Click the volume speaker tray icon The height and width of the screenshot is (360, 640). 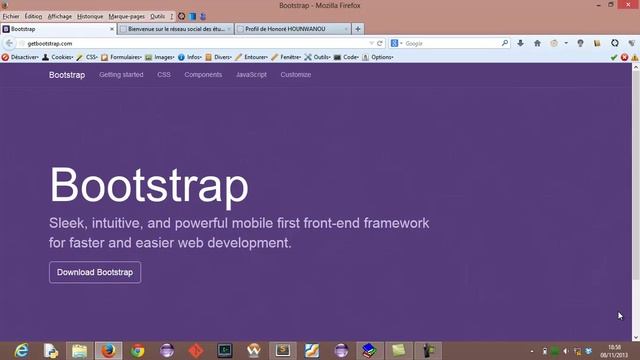coord(566,351)
